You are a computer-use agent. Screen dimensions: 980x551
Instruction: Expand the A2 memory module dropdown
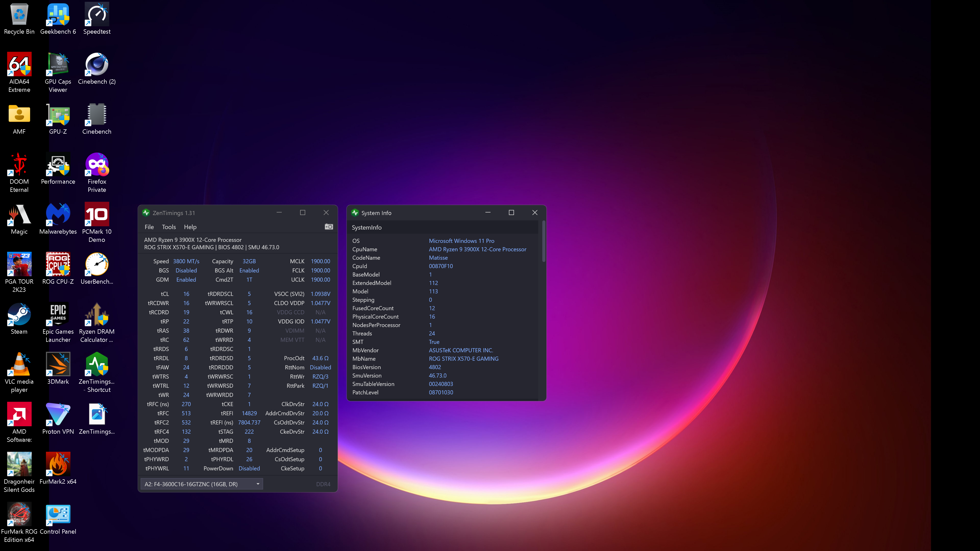(x=202, y=484)
